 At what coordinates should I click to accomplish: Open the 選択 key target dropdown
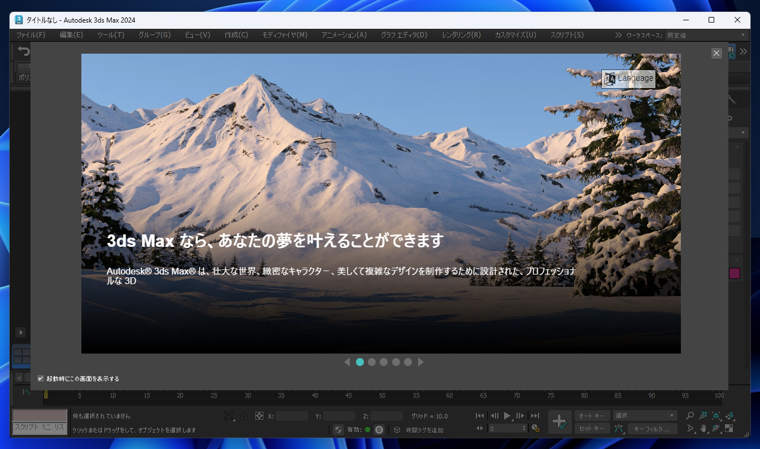pyautogui.click(x=645, y=416)
